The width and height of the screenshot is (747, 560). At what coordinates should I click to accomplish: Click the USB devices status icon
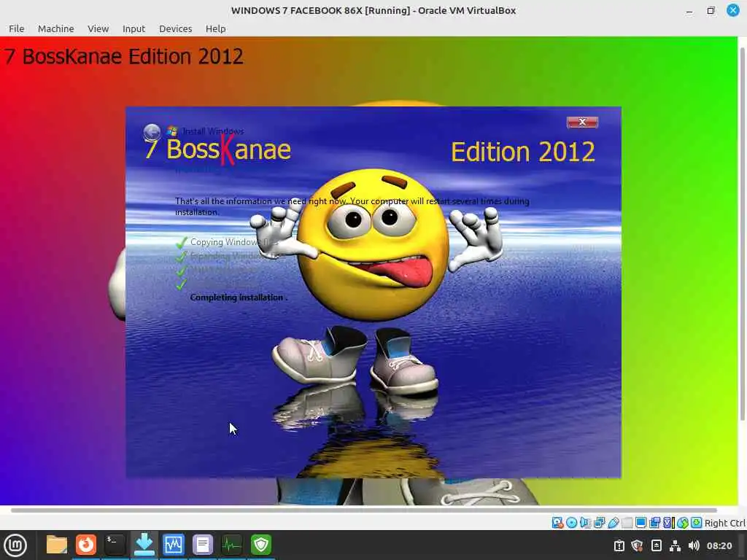point(613,523)
